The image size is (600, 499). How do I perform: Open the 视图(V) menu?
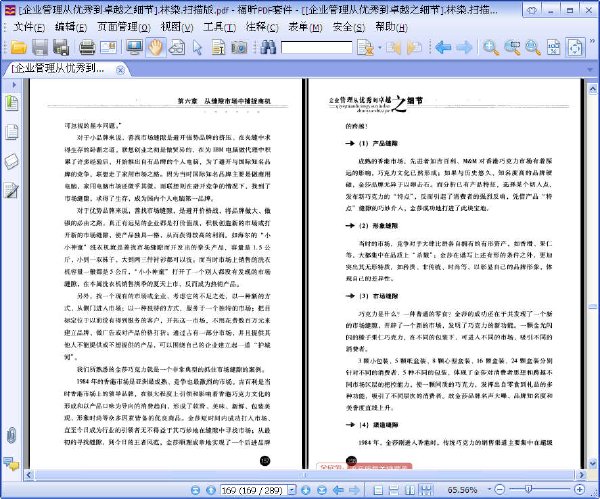[177, 27]
